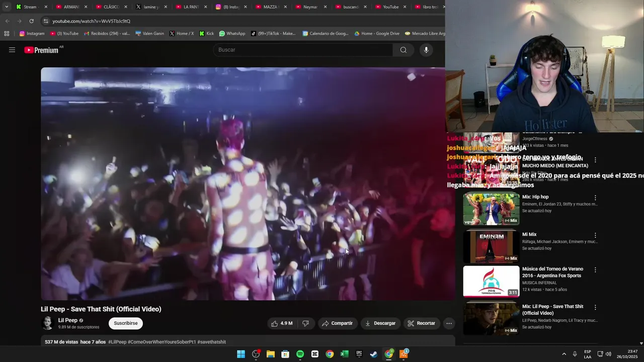Click hashtag #LilPeep in description
This screenshot has width=644, height=362.
[x=117, y=342]
